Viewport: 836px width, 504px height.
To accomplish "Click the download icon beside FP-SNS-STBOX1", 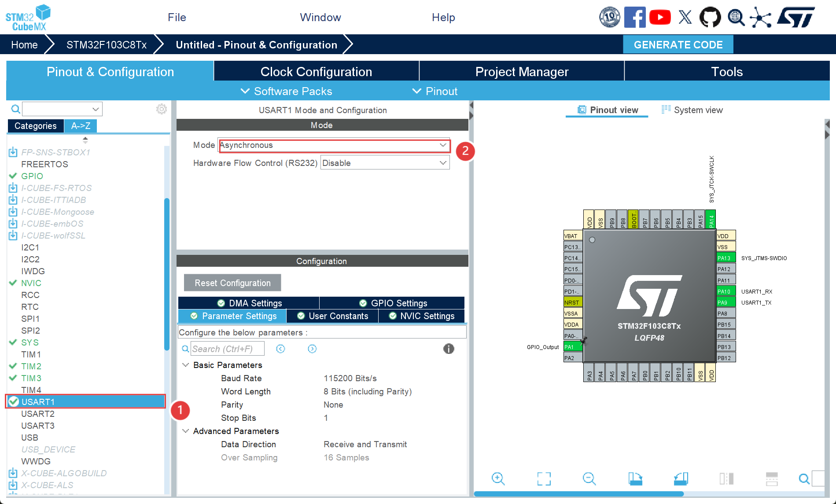I will pos(13,152).
